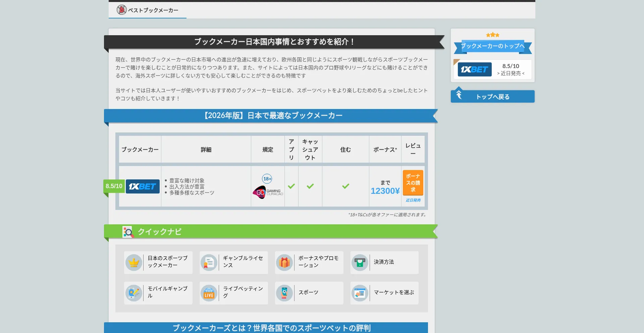The width and height of the screenshot is (644, 333).
Task: Click the 豊富な賭け対象 bullet text
Action: click(x=187, y=181)
